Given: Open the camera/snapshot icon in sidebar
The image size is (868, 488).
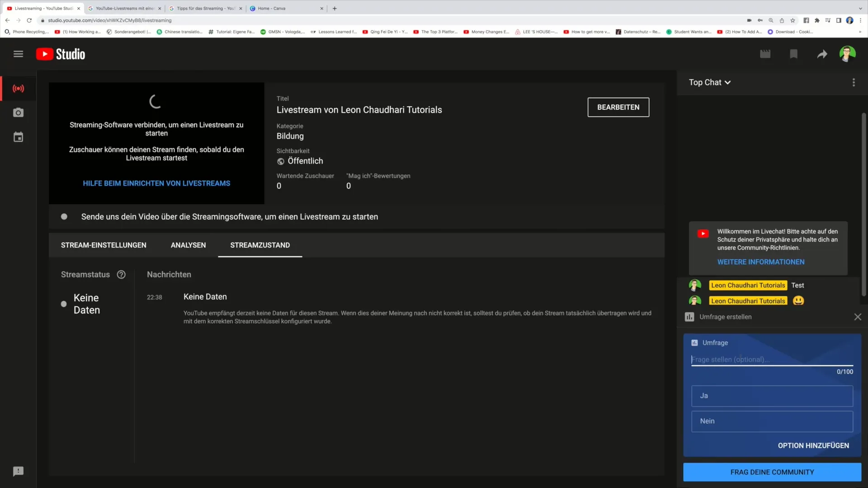Looking at the screenshot, I should [18, 113].
